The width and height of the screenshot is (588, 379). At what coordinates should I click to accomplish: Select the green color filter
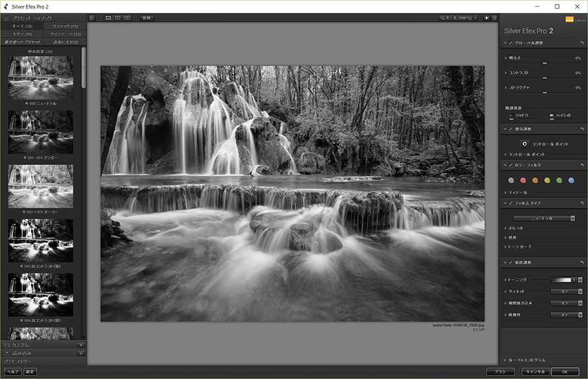coord(559,181)
